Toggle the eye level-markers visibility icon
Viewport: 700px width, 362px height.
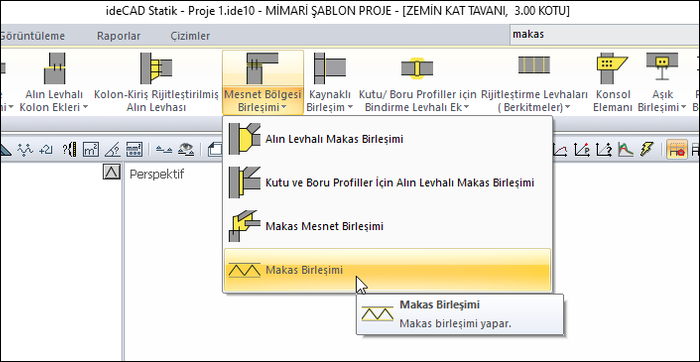(186, 150)
